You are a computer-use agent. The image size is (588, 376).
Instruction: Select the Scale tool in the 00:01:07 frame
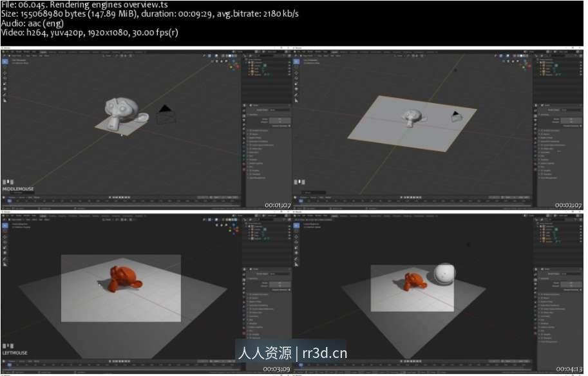coord(5,84)
